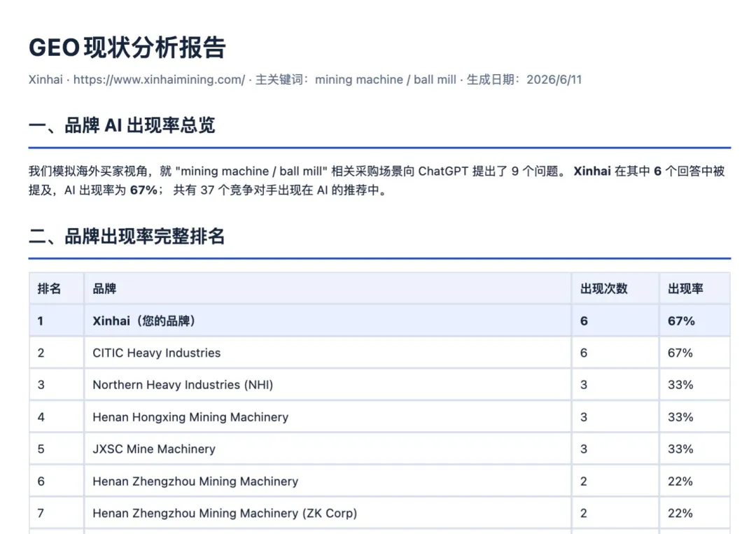Click the section heading 一、品牌 AI 出现率总览
This screenshot has width=756, height=534.
pos(122,125)
